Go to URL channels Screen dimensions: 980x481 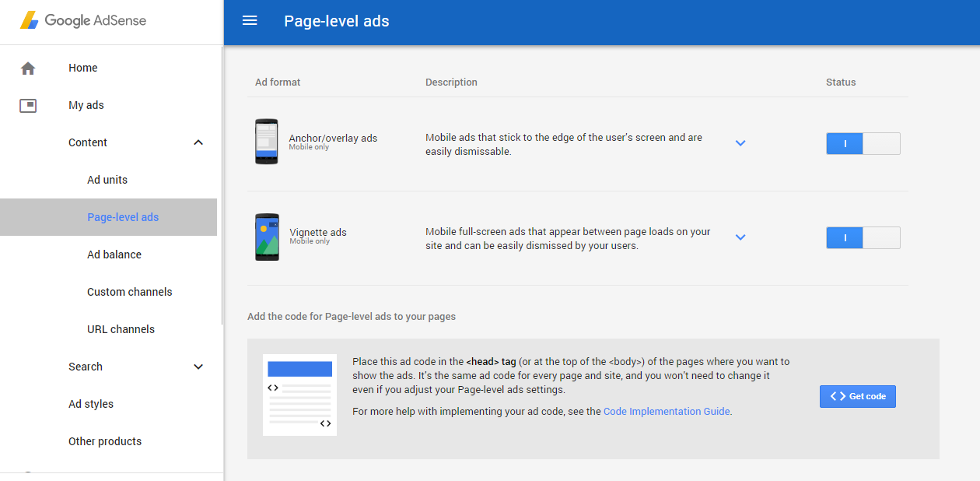point(121,329)
